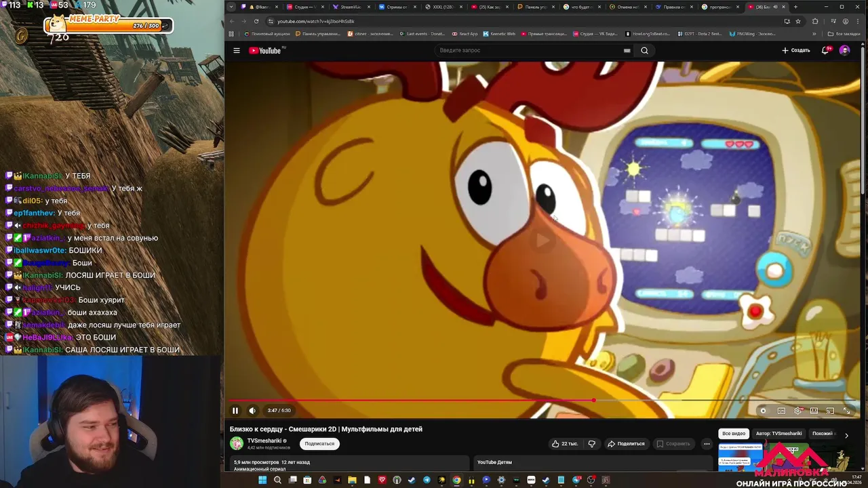The height and width of the screenshot is (488, 868).
Task: Click the Сохранить button
Action: point(673,444)
